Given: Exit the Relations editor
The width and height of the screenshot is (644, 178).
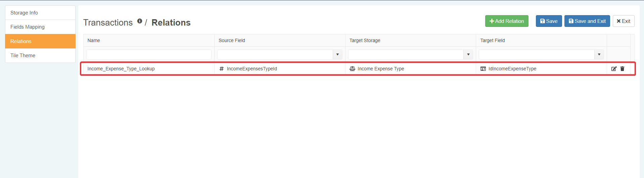Looking at the screenshot, I should (623, 21).
